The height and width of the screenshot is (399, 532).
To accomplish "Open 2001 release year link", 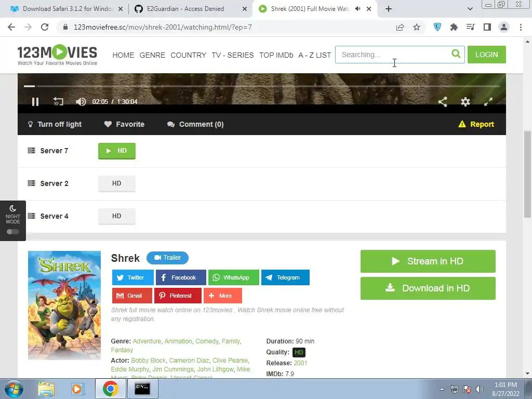I will coord(300,363).
